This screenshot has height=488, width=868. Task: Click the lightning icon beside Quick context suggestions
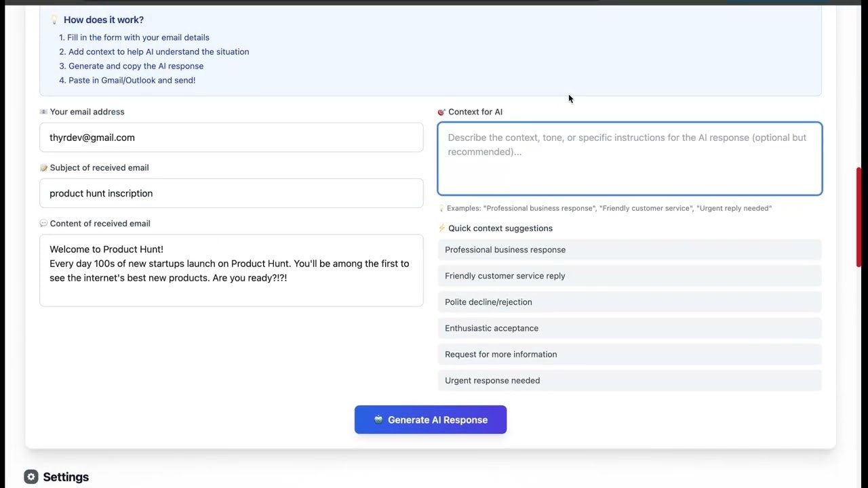[x=441, y=228]
